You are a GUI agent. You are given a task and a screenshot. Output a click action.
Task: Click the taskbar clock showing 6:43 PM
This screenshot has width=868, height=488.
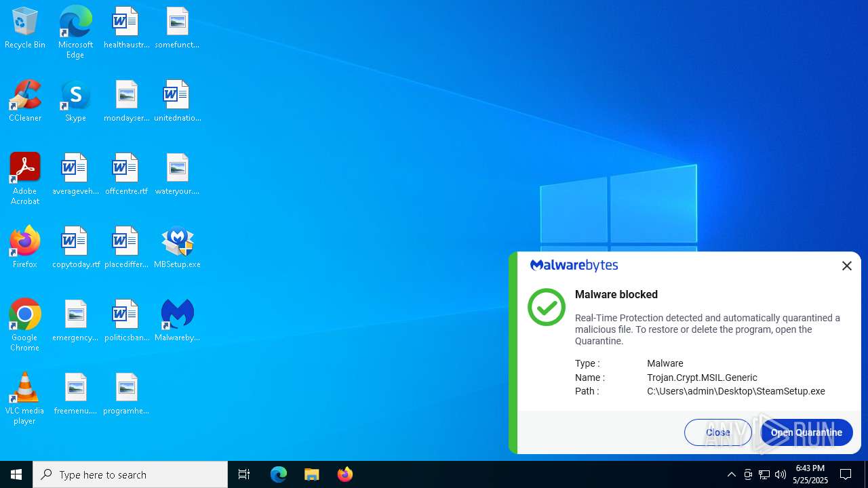(810, 474)
